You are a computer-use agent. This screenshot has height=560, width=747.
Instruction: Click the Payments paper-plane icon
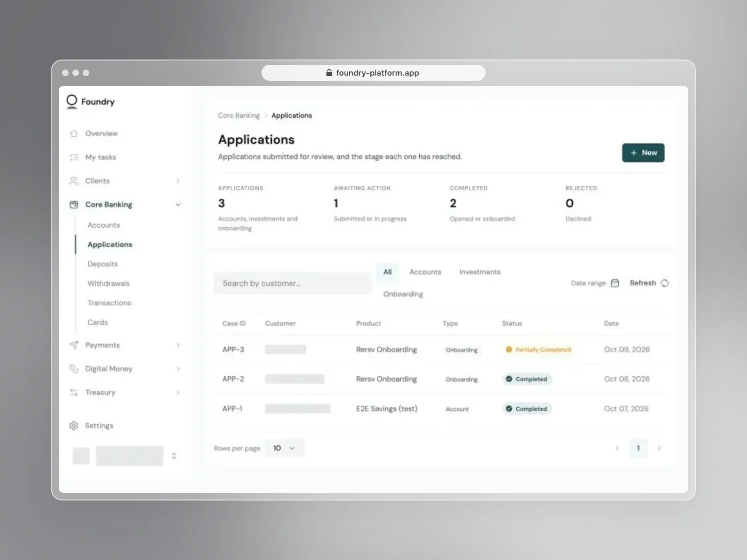click(x=74, y=345)
